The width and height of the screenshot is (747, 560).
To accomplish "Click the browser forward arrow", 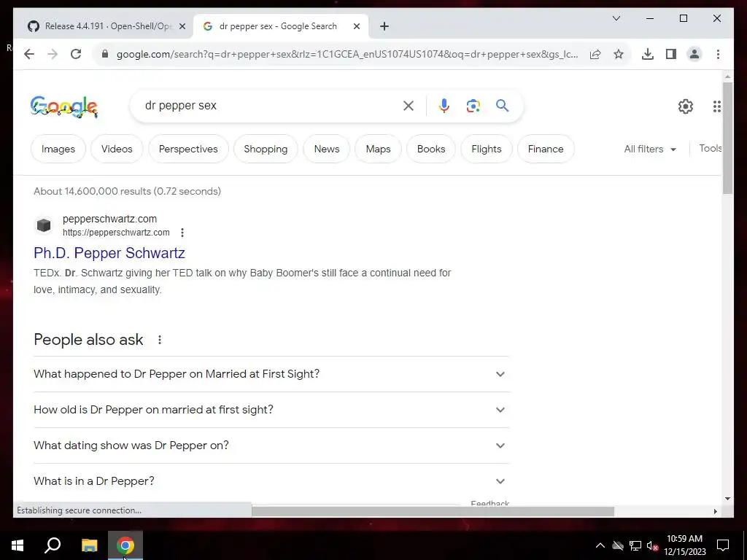I will 53,54.
